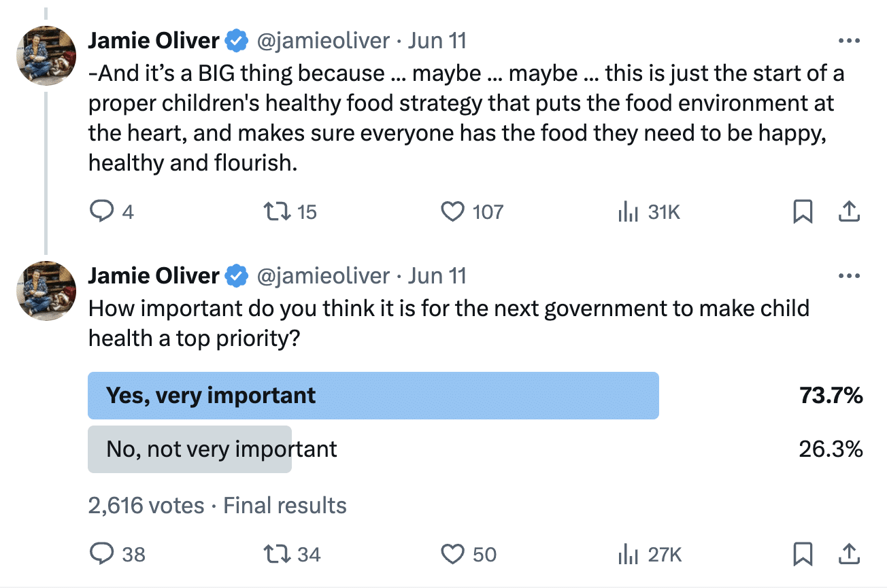The height and width of the screenshot is (588, 887).
Task: Like the poll tweet
Action: [452, 554]
